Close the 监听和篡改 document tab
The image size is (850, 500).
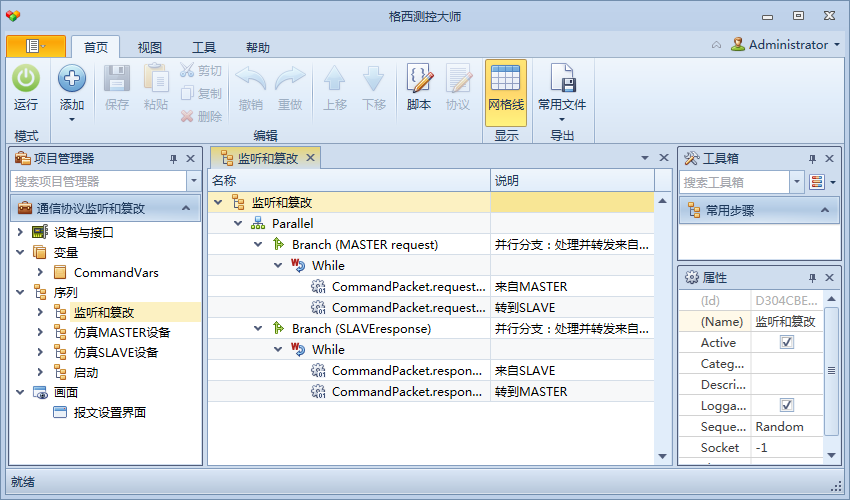coord(310,158)
